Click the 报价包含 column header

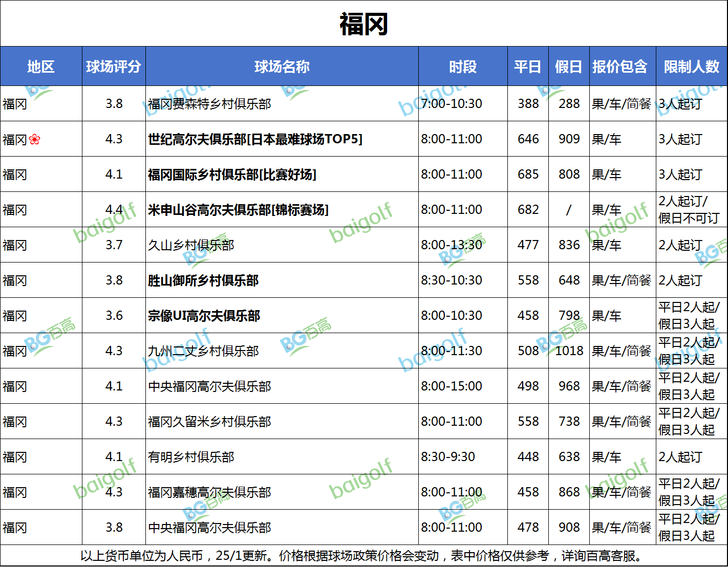pos(620,67)
